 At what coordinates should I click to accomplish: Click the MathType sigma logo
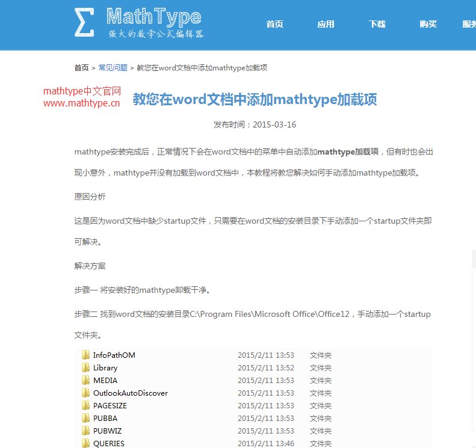pos(84,22)
